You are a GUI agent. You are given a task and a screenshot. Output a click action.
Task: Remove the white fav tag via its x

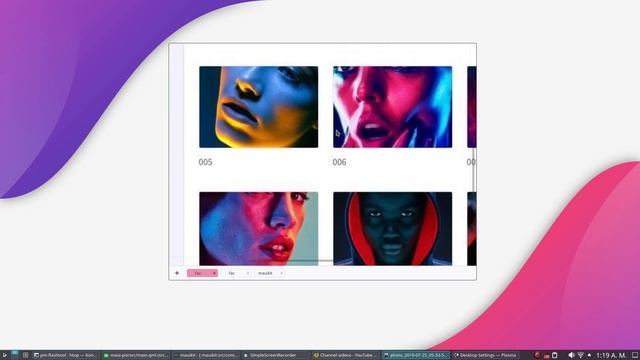[248, 273]
